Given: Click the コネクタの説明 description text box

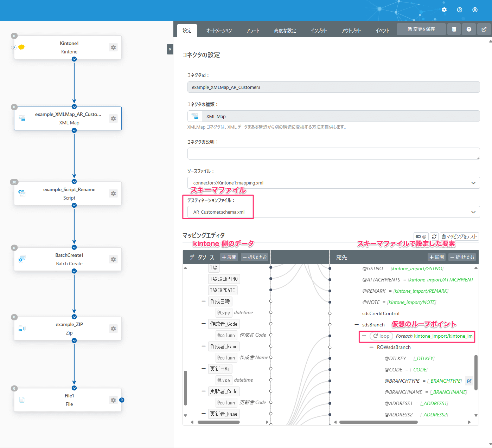Looking at the screenshot, I should point(333,154).
